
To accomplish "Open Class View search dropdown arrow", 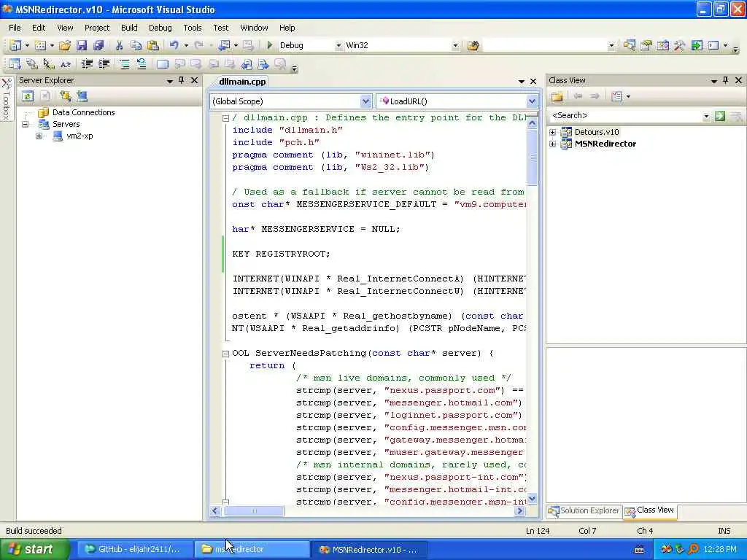I will [x=706, y=116].
